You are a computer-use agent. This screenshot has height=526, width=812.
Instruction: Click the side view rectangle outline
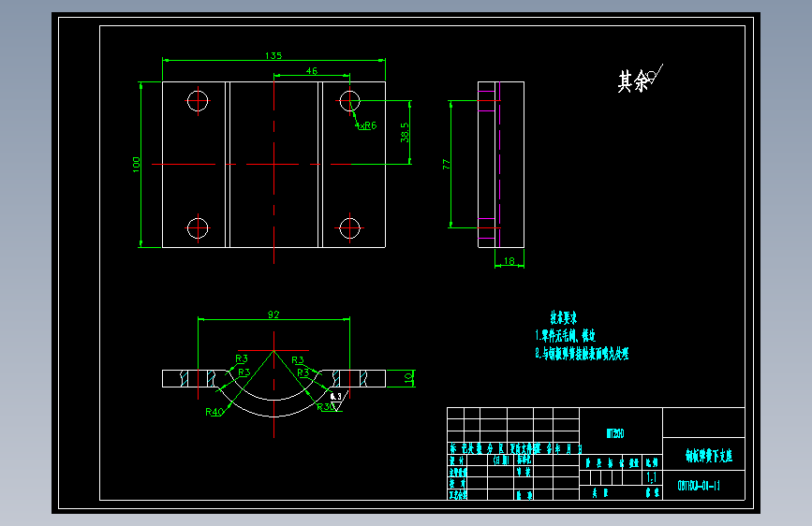tap(501, 165)
